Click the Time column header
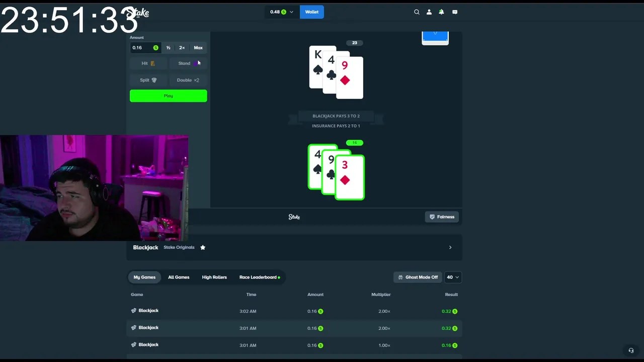The height and width of the screenshot is (362, 644). (251, 295)
